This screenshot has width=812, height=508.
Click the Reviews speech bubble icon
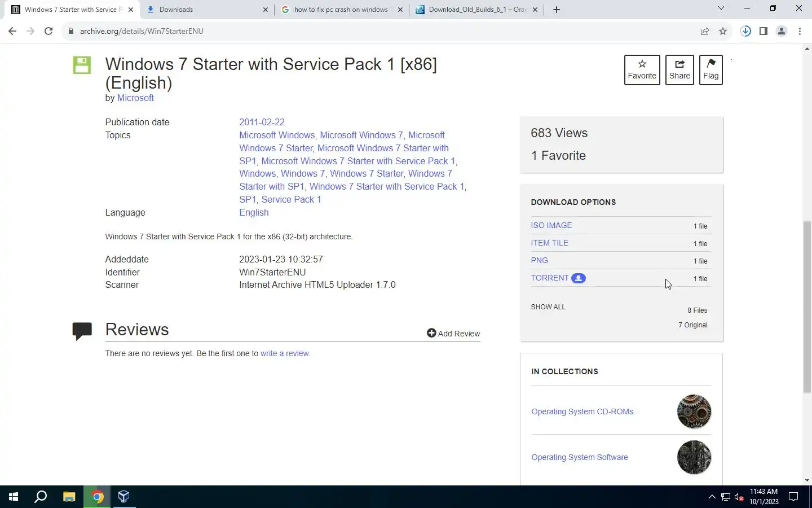coord(82,330)
